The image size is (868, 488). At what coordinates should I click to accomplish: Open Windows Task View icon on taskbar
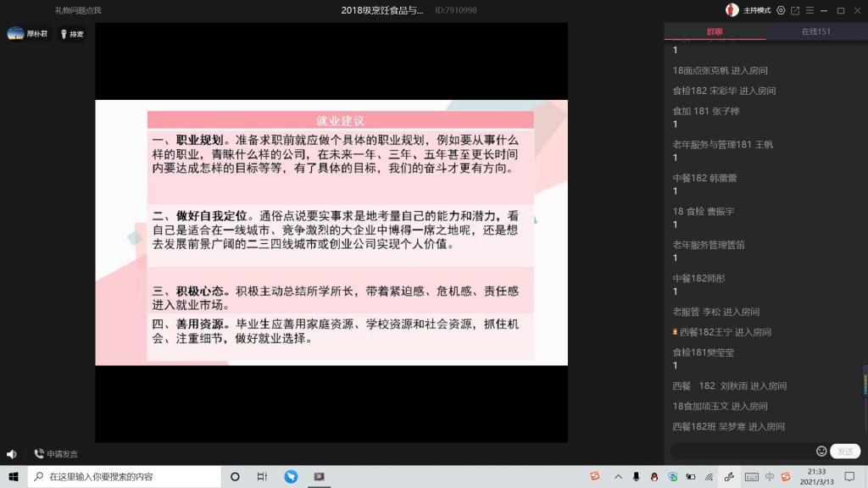[x=263, y=477]
